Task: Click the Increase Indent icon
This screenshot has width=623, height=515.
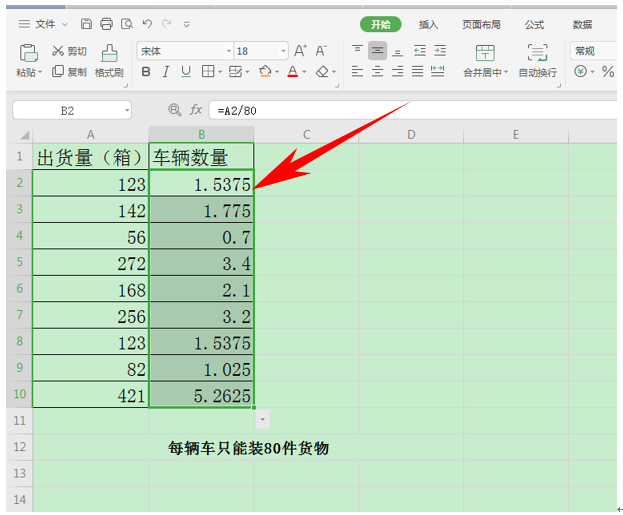Action: click(x=440, y=50)
